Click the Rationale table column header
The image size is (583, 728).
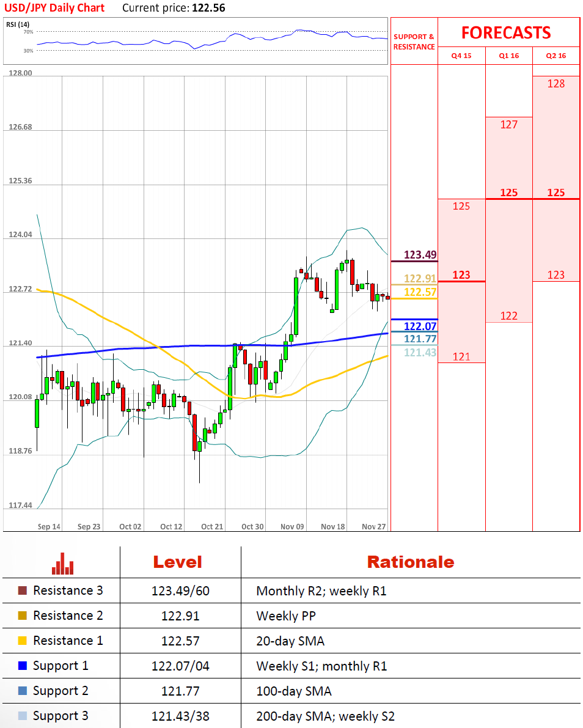(410, 562)
